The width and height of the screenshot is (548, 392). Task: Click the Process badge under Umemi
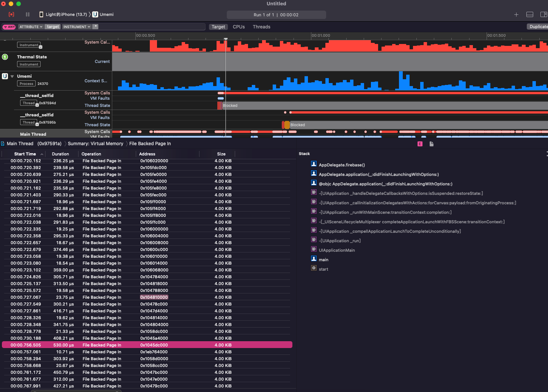pos(27,84)
